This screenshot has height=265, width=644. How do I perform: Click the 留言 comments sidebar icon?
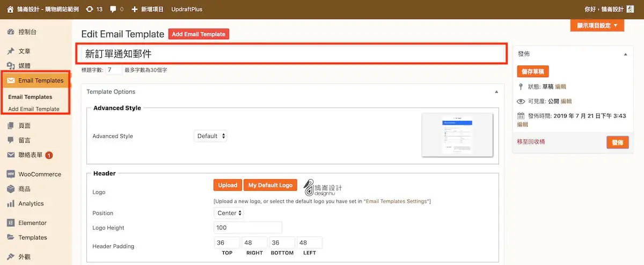(11, 140)
